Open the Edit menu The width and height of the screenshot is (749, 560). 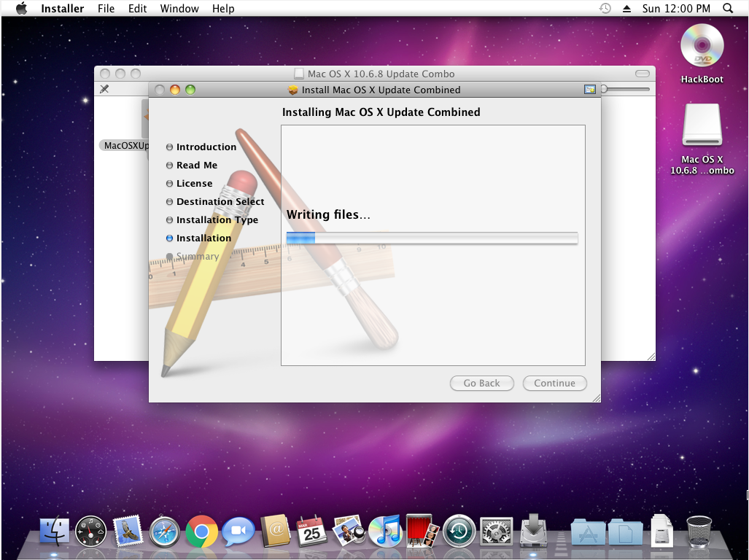(x=137, y=8)
